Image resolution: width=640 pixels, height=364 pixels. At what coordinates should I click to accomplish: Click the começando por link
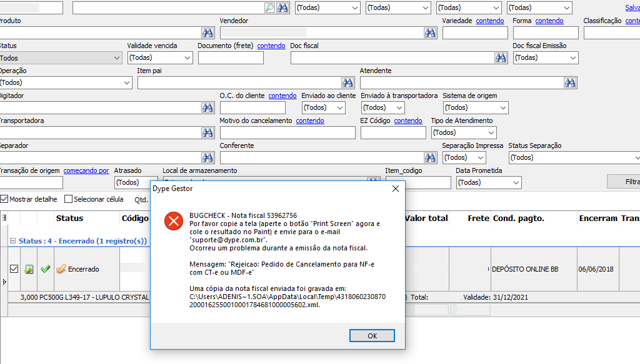[x=86, y=170]
